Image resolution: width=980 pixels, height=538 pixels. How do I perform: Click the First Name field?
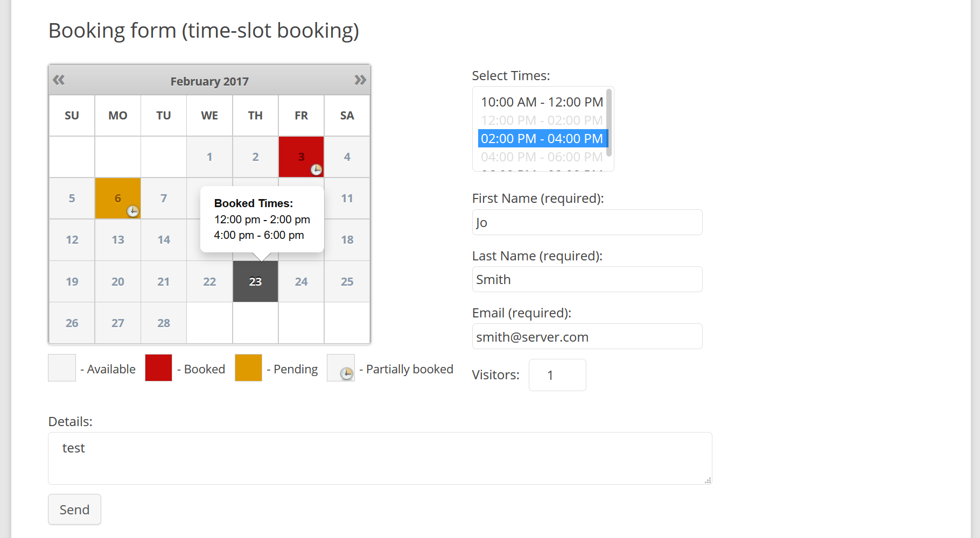point(587,222)
